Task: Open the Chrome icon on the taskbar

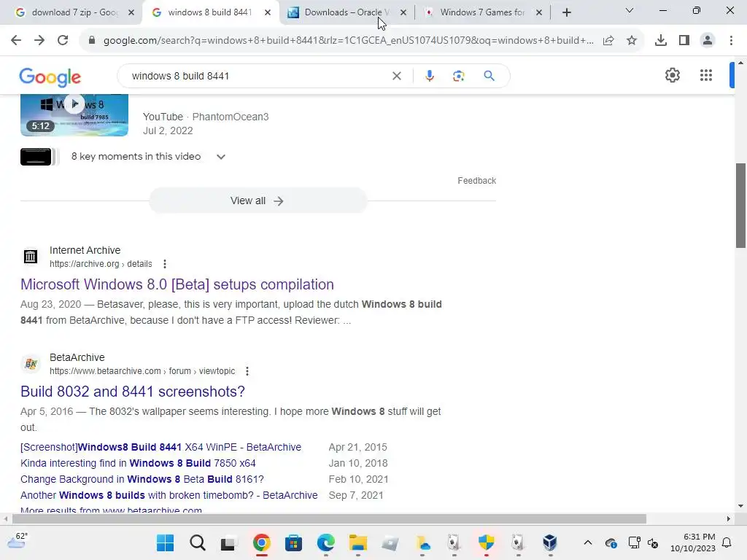Action: click(262, 542)
